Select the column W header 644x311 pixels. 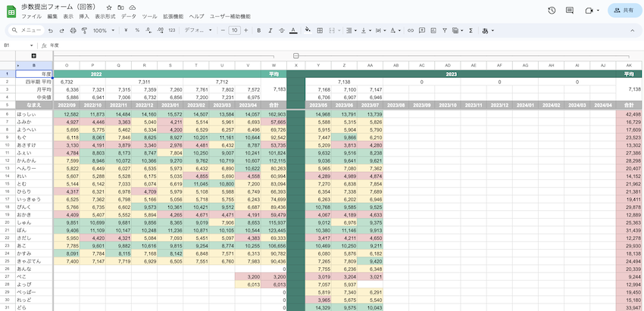click(274, 66)
